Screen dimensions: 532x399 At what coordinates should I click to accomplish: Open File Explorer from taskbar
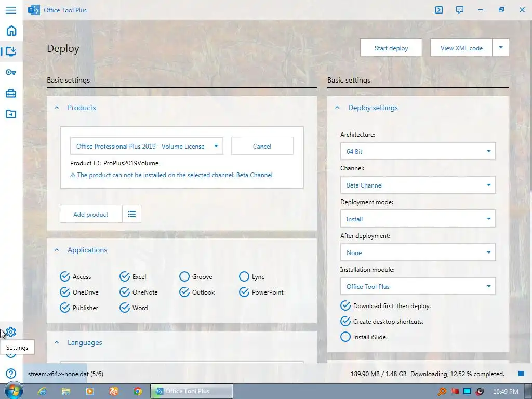click(66, 391)
